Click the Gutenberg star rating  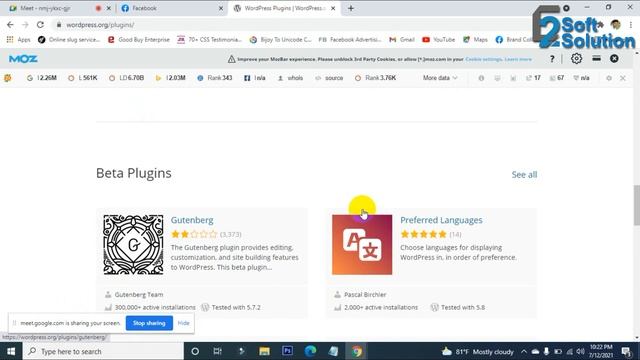coord(194,234)
